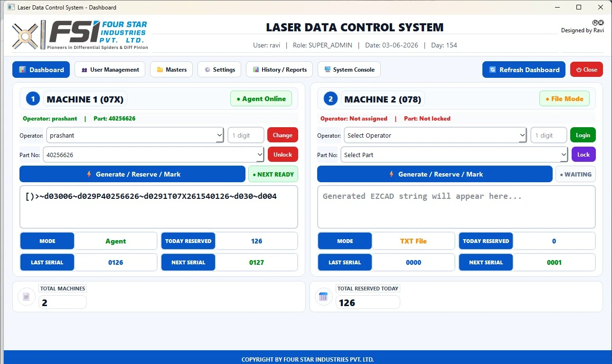Open the Masters tab

[171, 70]
